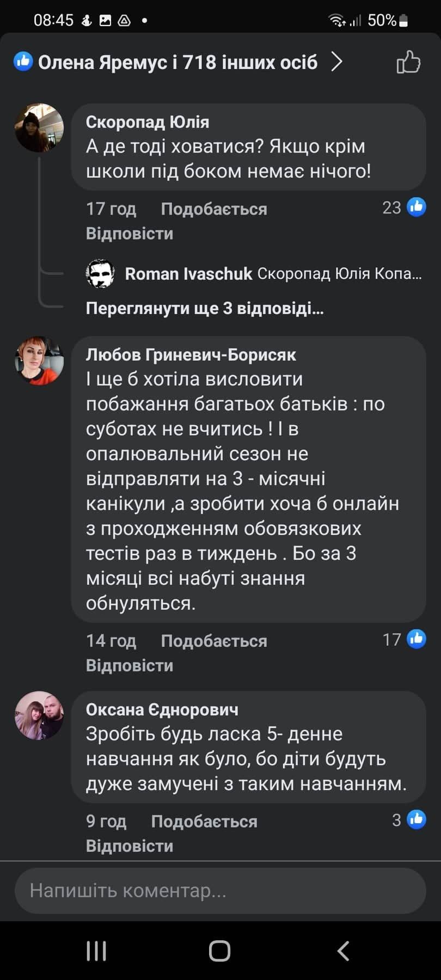Tap the Android recents button
The height and width of the screenshot is (980, 441).
click(96, 951)
